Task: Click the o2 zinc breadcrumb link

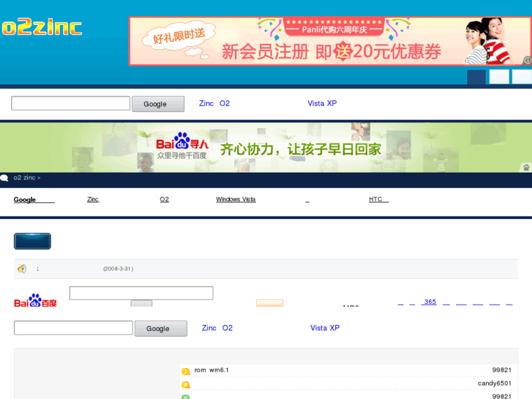Action: tap(24, 178)
